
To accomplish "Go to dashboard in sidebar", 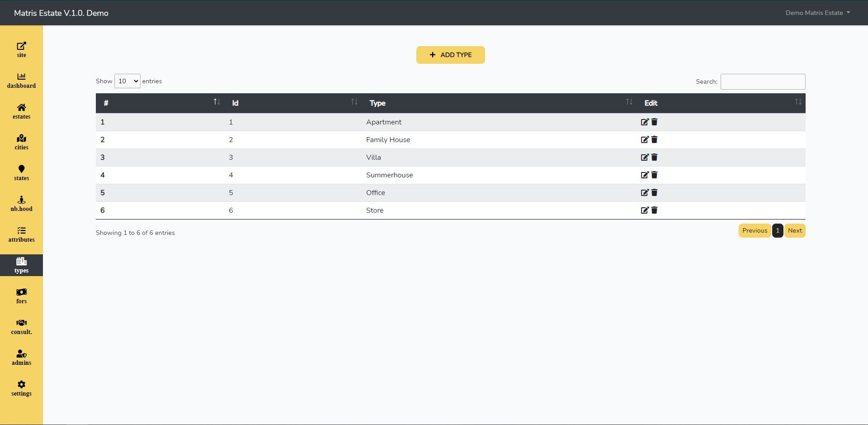I will coord(21,81).
